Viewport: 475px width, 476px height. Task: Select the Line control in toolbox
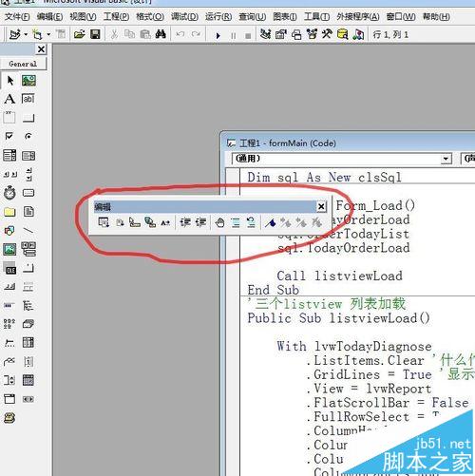pos(28,230)
